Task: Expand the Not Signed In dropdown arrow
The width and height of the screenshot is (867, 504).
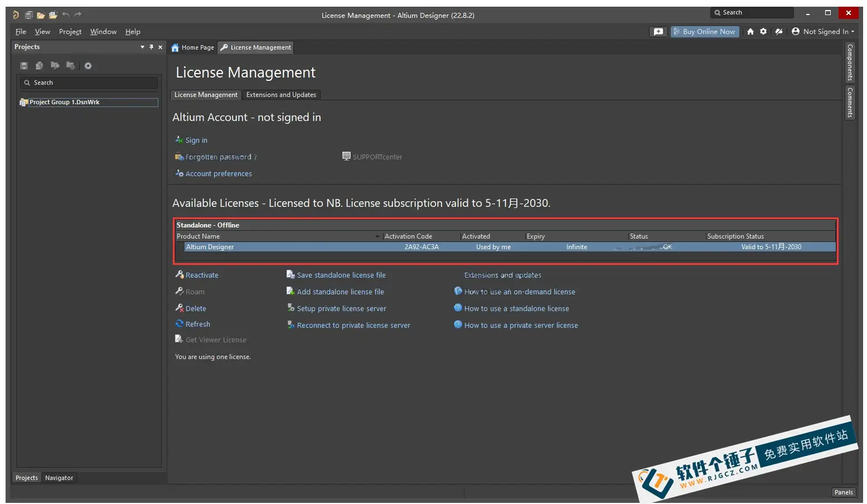Action: click(853, 32)
